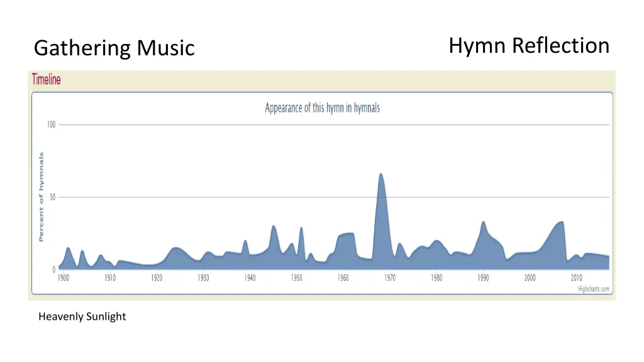Click the 50 gridline label
Viewport: 644px width, 362px height.
(x=52, y=197)
